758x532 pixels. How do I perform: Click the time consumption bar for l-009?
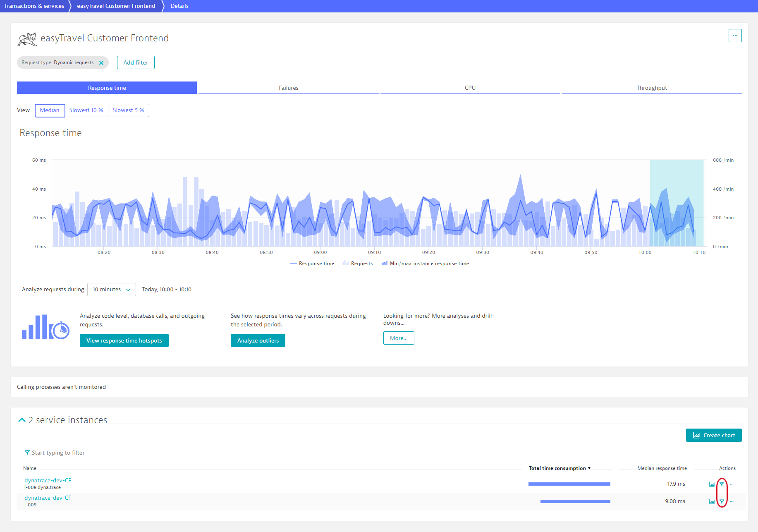575,501
